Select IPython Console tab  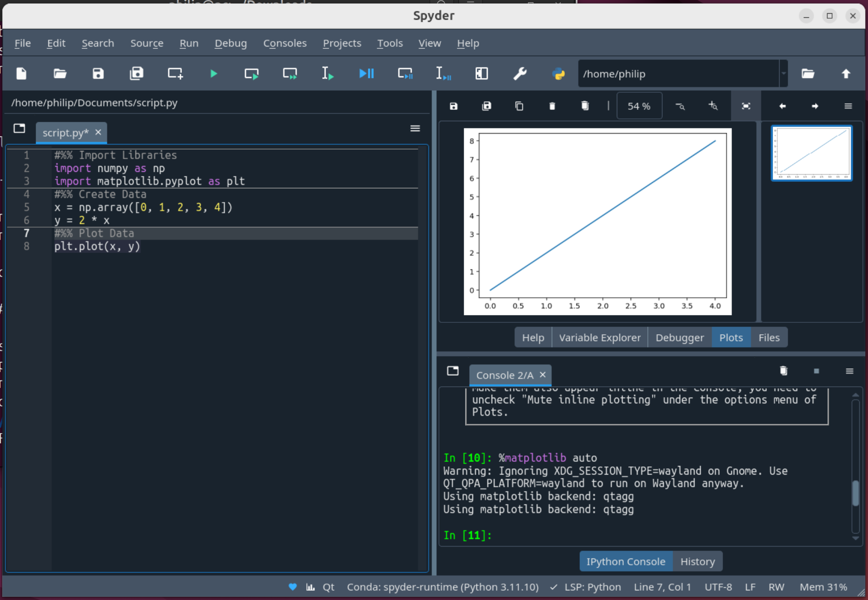pyautogui.click(x=625, y=562)
